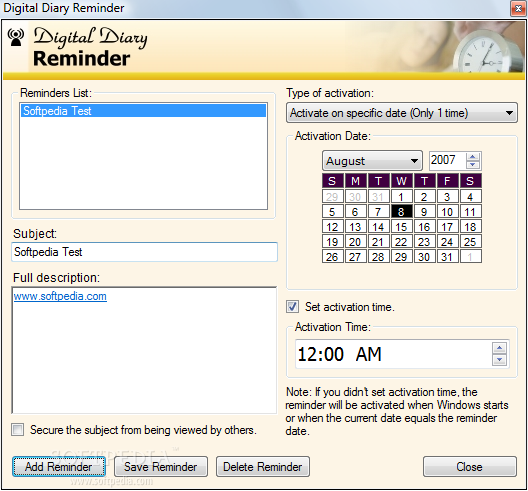Enable Secure the subject from being viewed

(17, 430)
